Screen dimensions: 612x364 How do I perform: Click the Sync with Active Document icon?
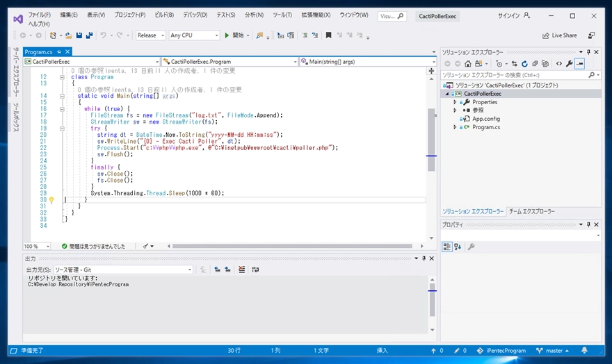pos(515,63)
